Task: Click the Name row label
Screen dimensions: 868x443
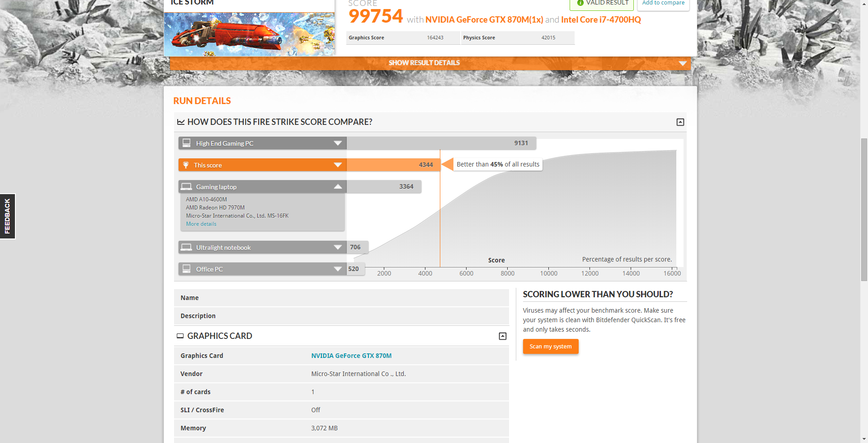Action: (x=189, y=298)
